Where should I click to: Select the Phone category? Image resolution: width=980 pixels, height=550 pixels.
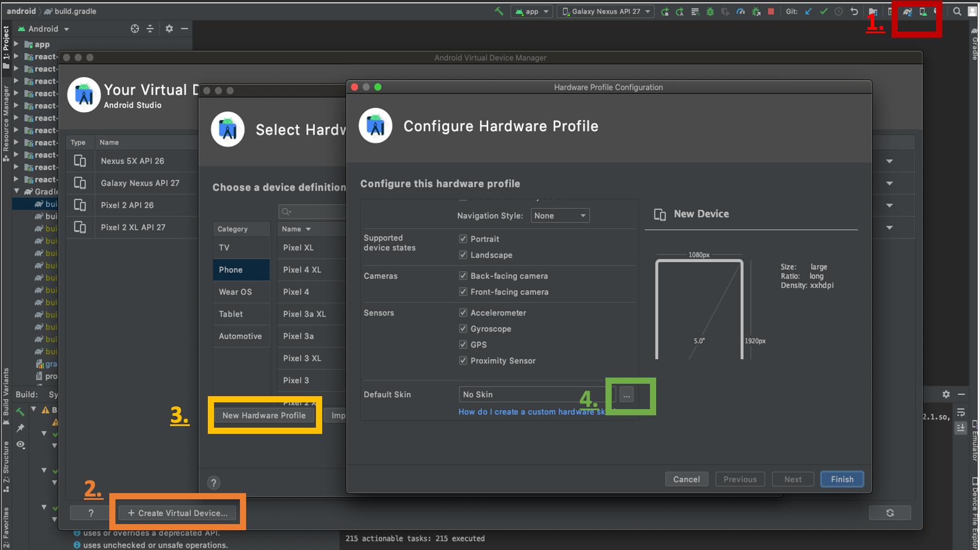click(x=241, y=270)
